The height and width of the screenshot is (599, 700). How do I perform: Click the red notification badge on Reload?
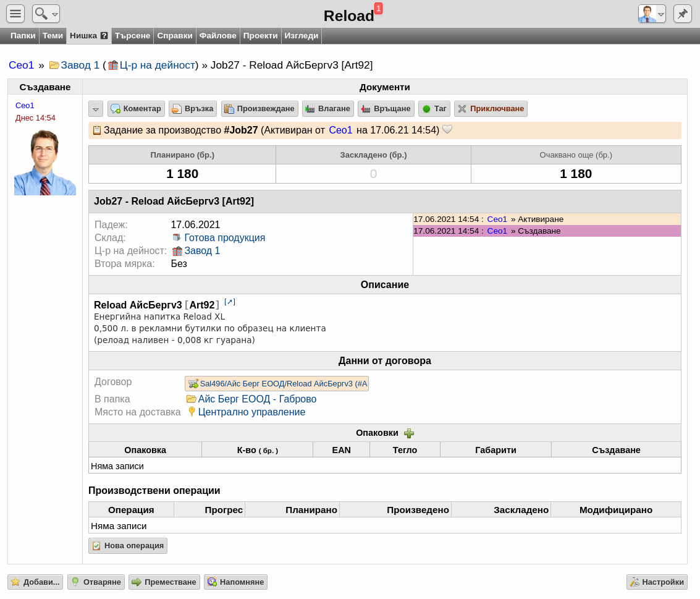tap(378, 8)
